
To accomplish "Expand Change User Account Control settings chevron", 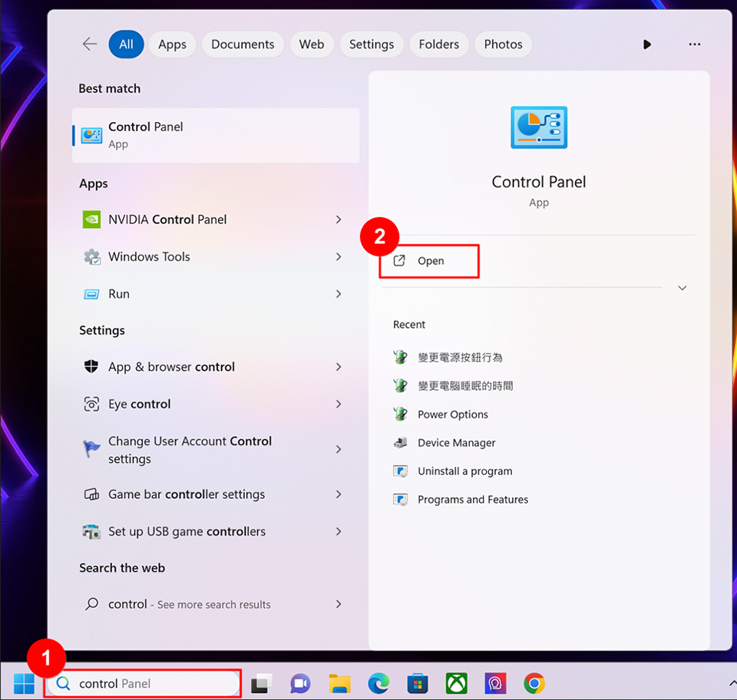I will [x=339, y=450].
